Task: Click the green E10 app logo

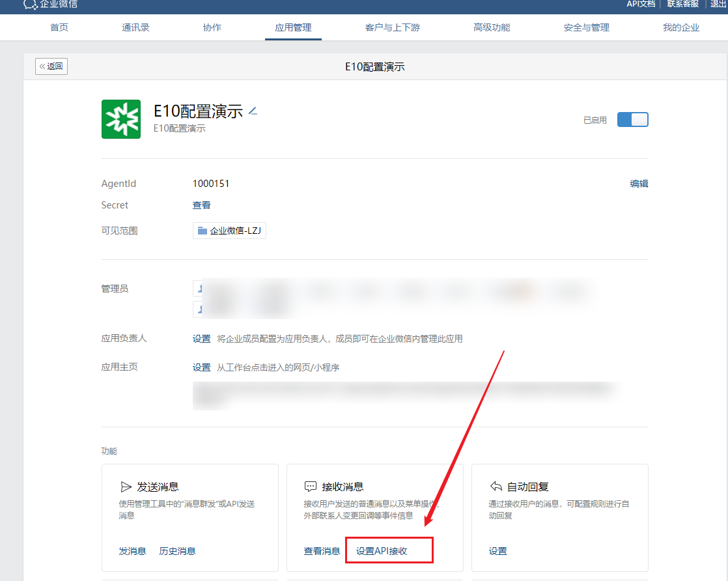Action: (121, 119)
